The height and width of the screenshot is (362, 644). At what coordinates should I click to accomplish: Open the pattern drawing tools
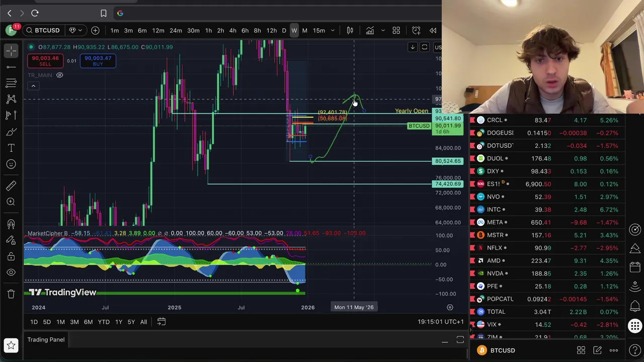pos(11,99)
